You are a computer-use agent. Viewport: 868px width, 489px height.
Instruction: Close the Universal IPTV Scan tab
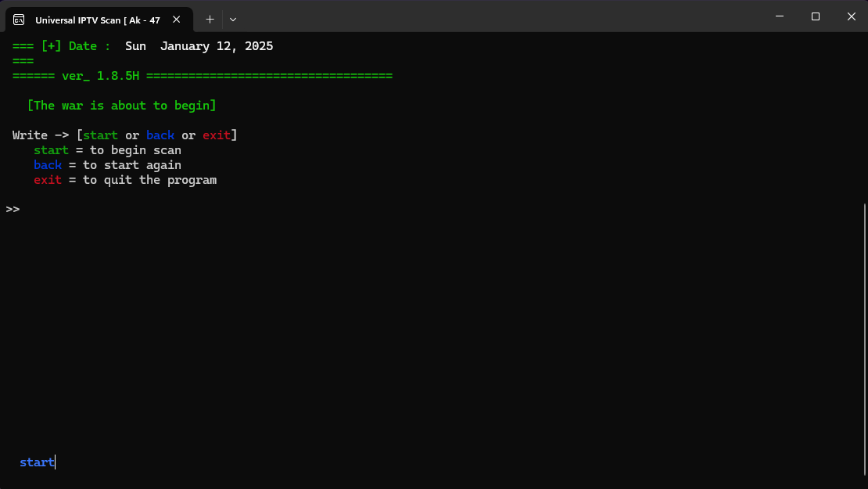[x=178, y=20]
